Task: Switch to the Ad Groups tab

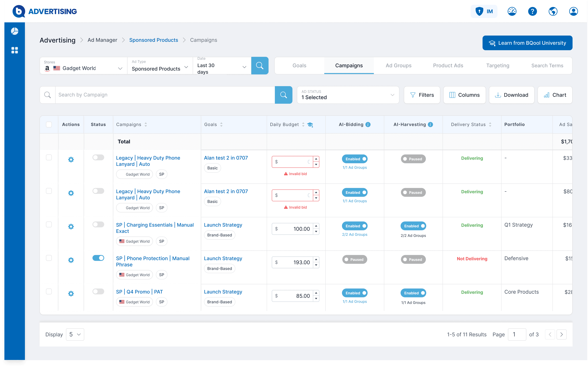Action: tap(398, 65)
